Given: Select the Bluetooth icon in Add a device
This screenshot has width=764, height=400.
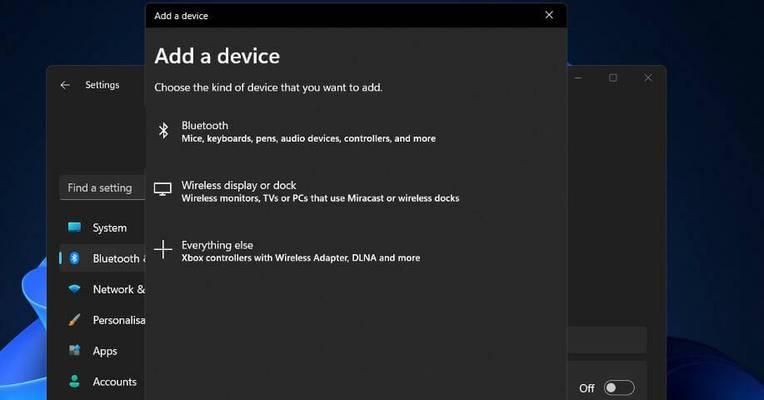Looking at the screenshot, I should coord(163,131).
